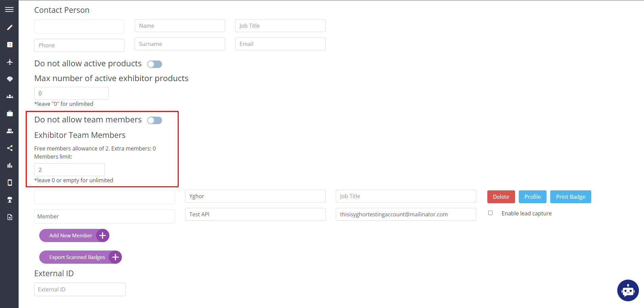The width and height of the screenshot is (644, 308).
Task: Open the edit/pencil section in sidebar
Action: pos(9,27)
